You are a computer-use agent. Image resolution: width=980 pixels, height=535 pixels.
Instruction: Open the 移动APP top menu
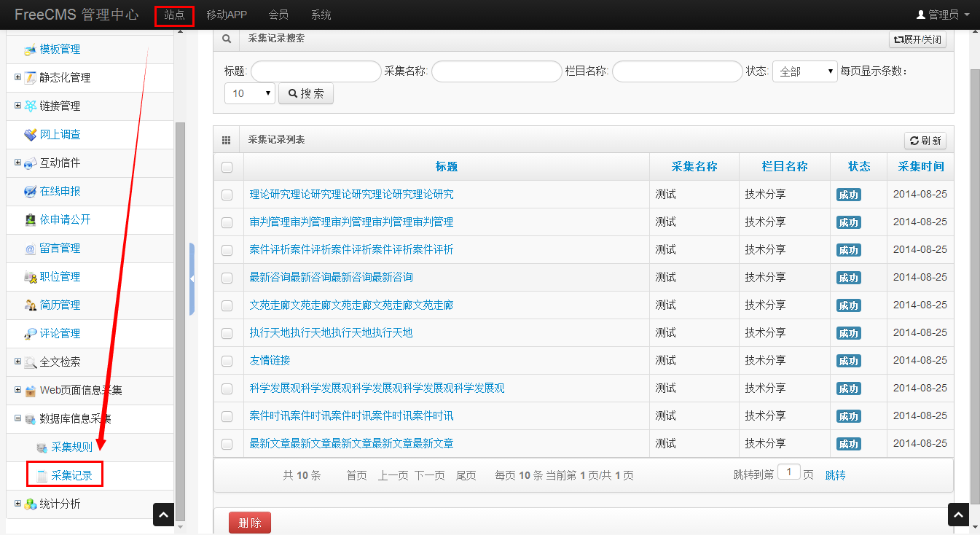pos(227,15)
